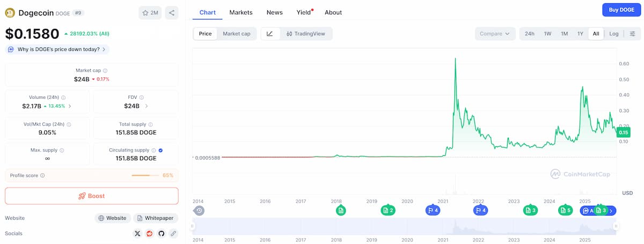Click the 2024 event marker with 5
The width and height of the screenshot is (644, 244).
565,210
